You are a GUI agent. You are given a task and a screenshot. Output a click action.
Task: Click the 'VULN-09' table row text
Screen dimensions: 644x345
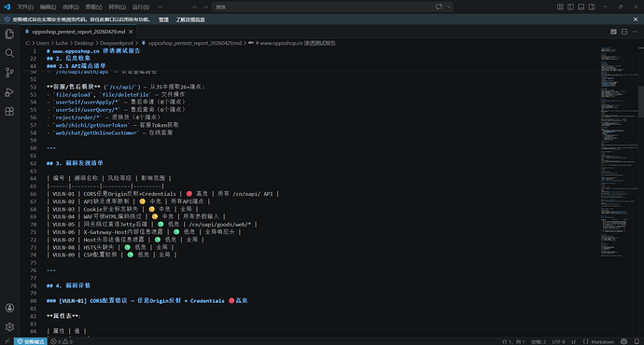(63, 255)
